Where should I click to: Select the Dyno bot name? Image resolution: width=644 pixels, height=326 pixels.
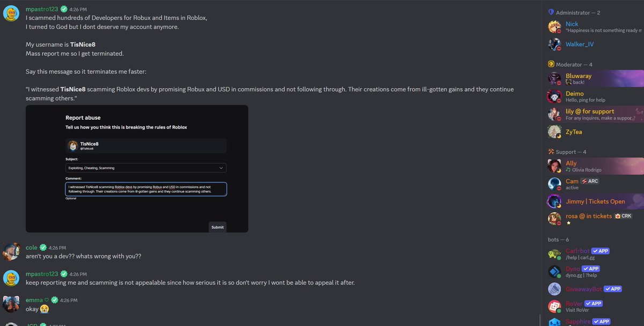click(x=573, y=269)
